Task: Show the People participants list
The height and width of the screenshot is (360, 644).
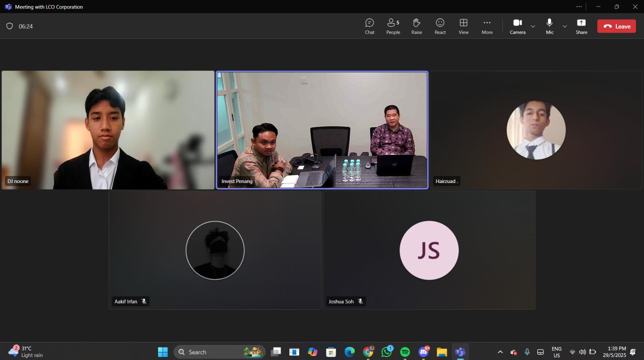Action: point(393,26)
